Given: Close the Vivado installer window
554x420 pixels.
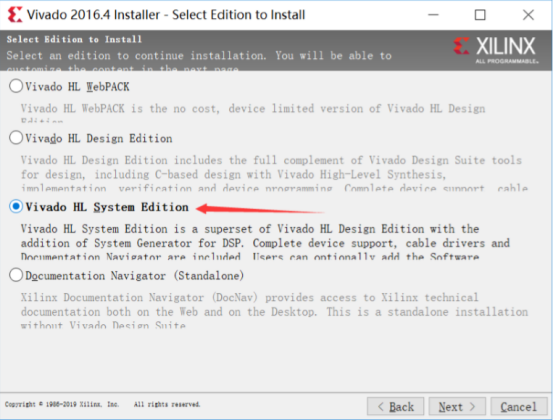Looking at the screenshot, I should [528, 15].
